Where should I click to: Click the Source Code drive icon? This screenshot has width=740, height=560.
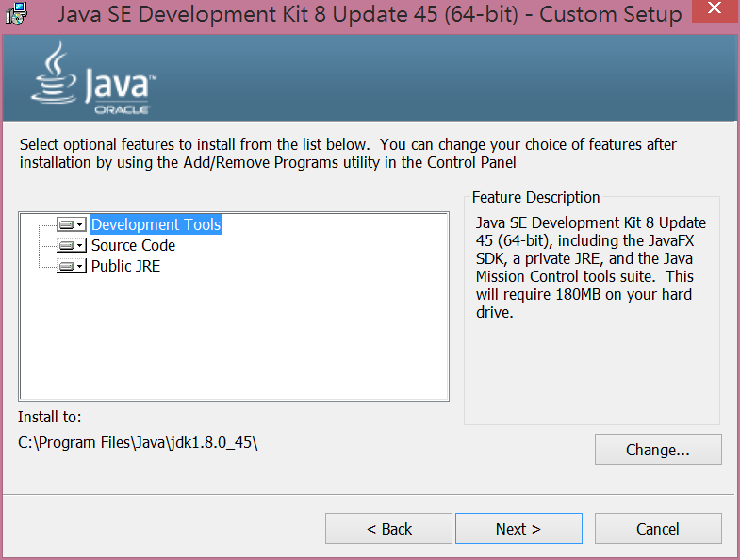(x=66, y=246)
